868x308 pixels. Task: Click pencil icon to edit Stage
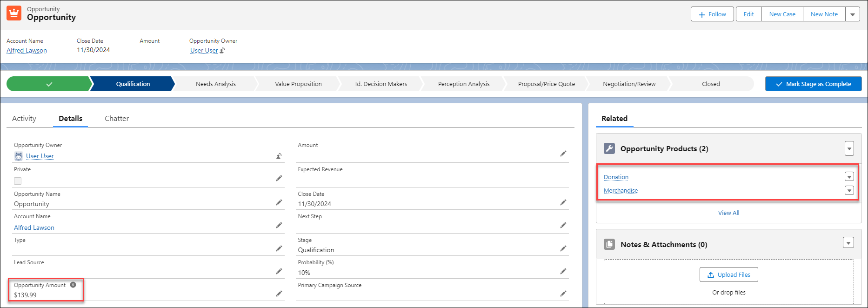pyautogui.click(x=563, y=248)
